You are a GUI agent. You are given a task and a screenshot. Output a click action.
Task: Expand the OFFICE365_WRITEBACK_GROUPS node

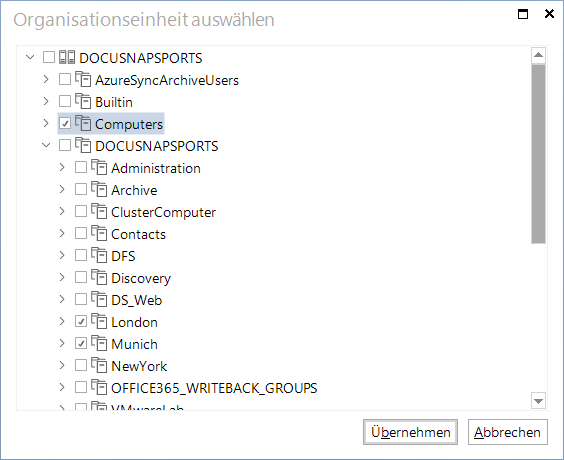pos(62,387)
